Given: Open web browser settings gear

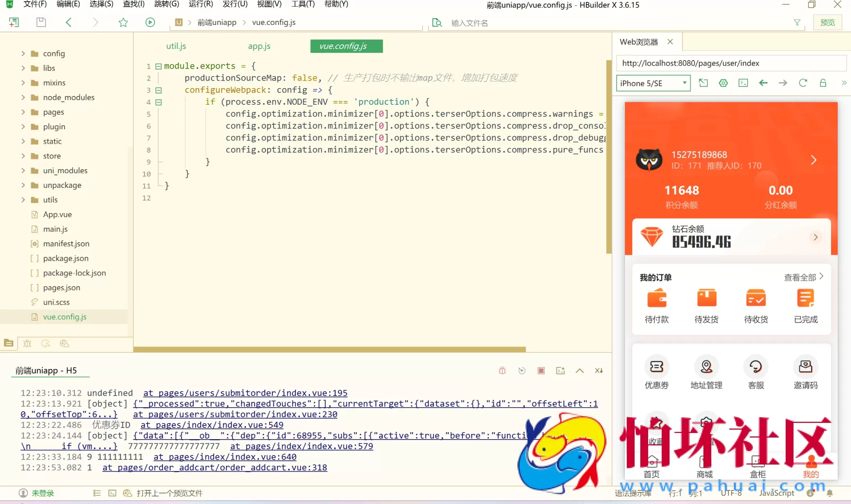Looking at the screenshot, I should click(x=723, y=83).
